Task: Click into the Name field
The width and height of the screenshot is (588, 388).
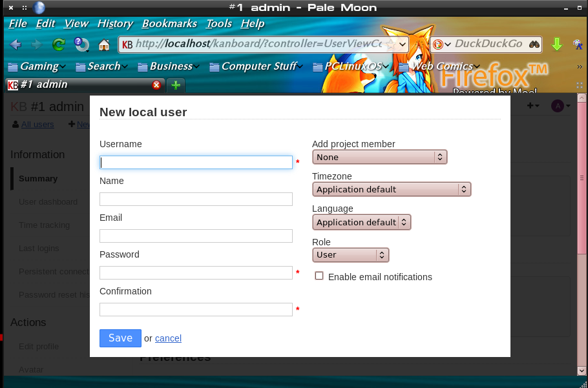Action: (196, 199)
